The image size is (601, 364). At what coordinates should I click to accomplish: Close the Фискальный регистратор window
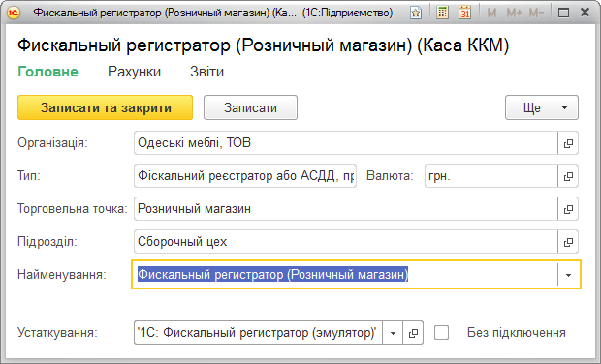pyautogui.click(x=585, y=13)
